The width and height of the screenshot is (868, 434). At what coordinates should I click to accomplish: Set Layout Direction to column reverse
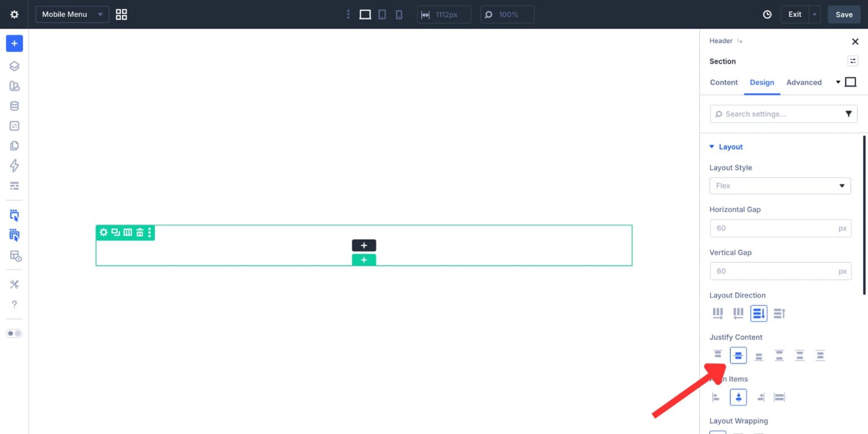(x=779, y=313)
